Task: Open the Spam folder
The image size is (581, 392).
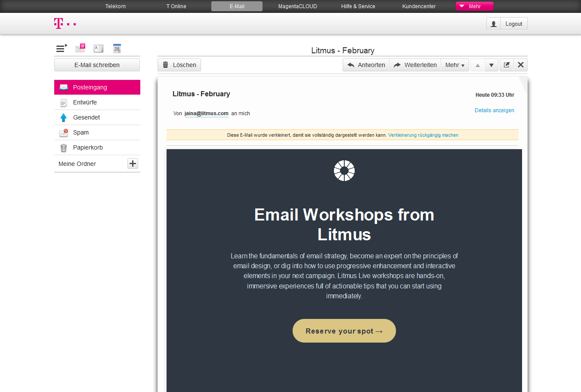Action: pyautogui.click(x=97, y=132)
